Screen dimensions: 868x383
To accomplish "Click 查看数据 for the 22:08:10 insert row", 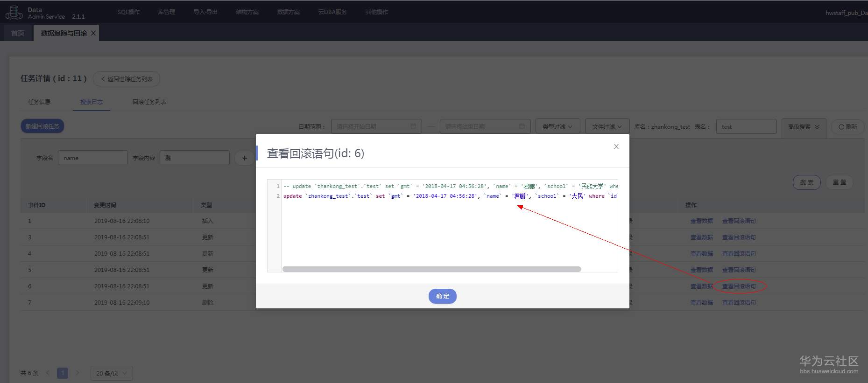I will click(702, 221).
